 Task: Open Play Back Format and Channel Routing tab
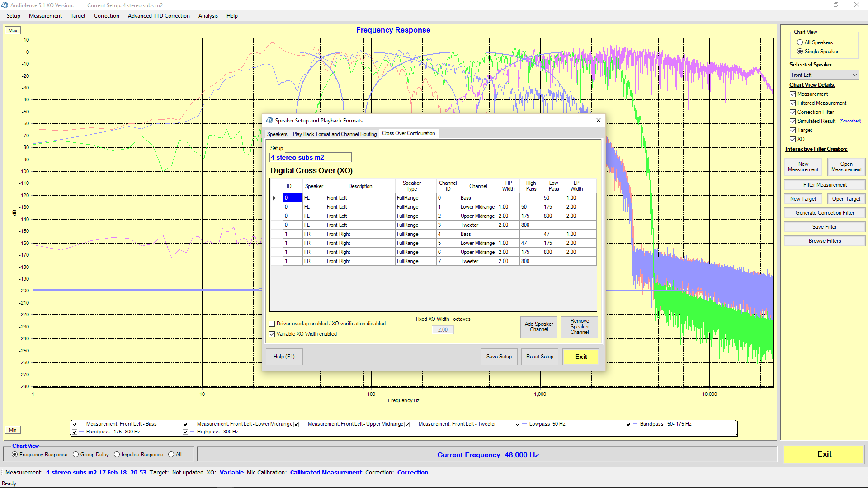click(335, 134)
